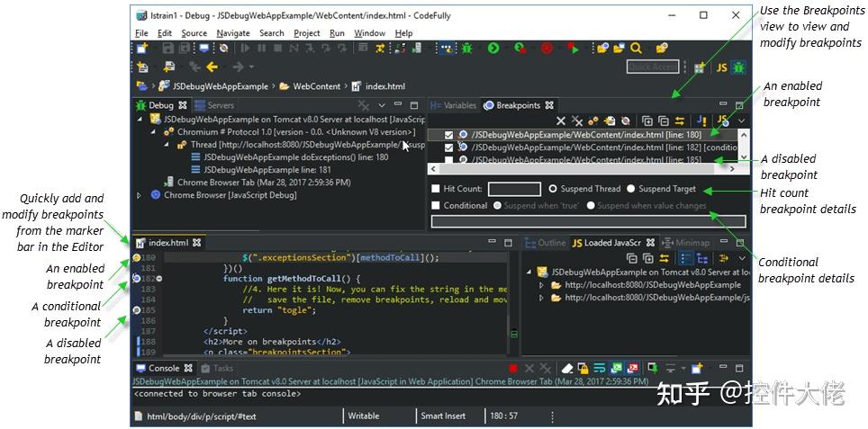The width and height of the screenshot is (868, 429).
Task: Expand first localhost:8080/JSDebugWebAppExample folder
Action: [542, 285]
